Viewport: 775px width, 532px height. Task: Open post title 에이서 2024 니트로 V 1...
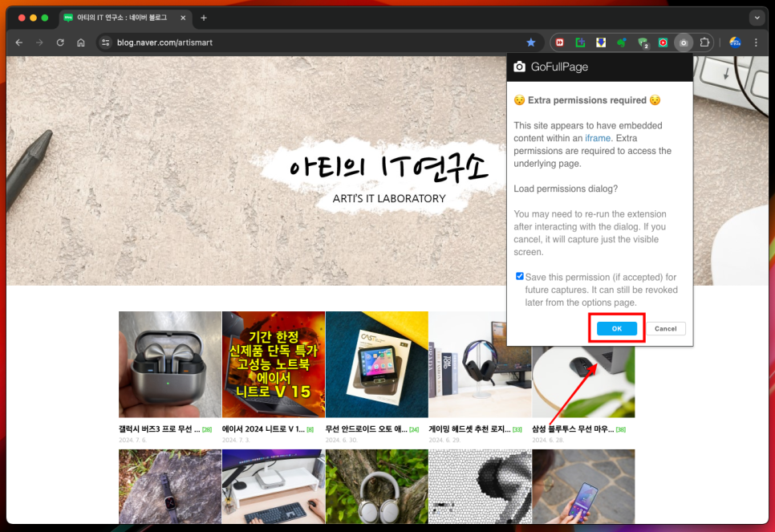click(263, 429)
